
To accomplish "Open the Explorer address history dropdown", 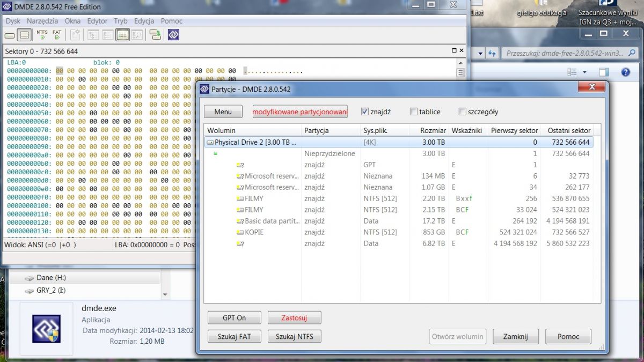I will click(480, 53).
